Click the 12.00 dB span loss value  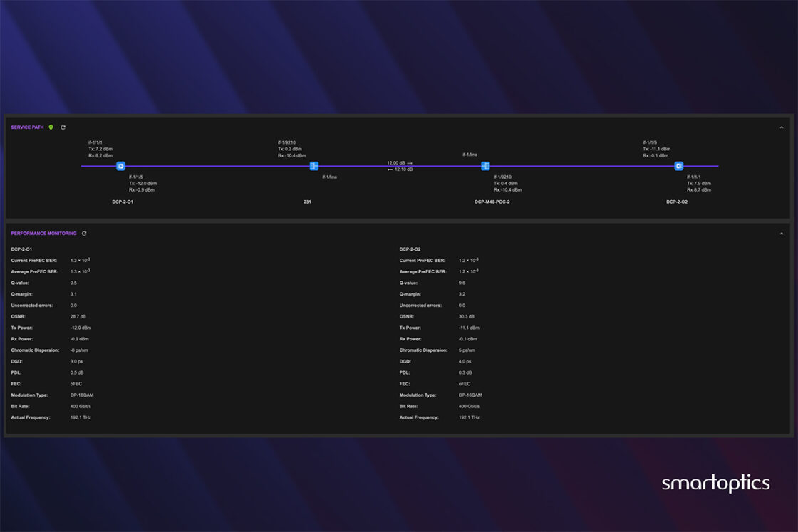396,162
